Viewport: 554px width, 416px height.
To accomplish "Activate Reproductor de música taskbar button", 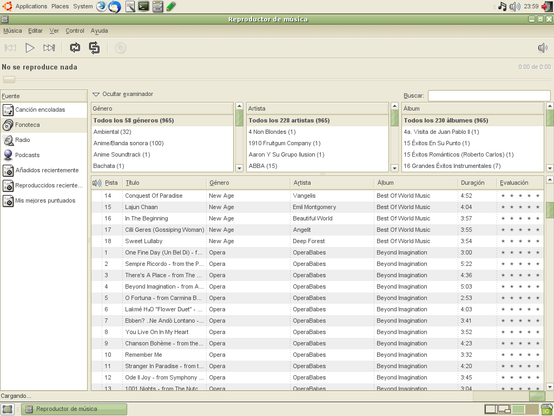I will tap(74, 409).
